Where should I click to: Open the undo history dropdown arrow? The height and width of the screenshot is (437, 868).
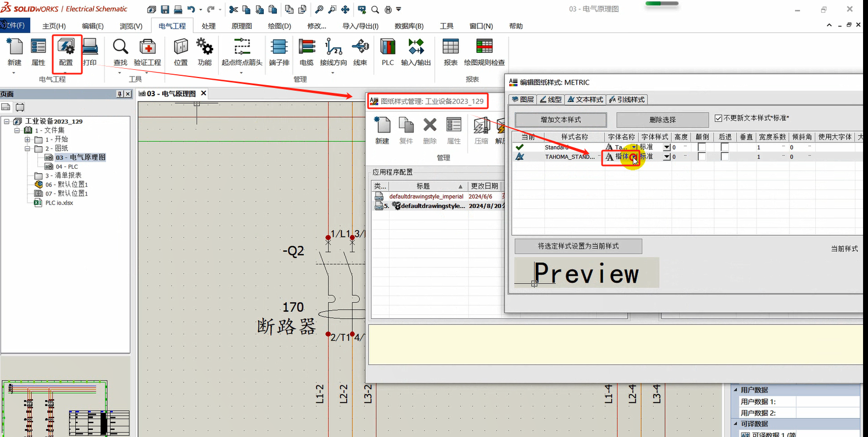(201, 9)
